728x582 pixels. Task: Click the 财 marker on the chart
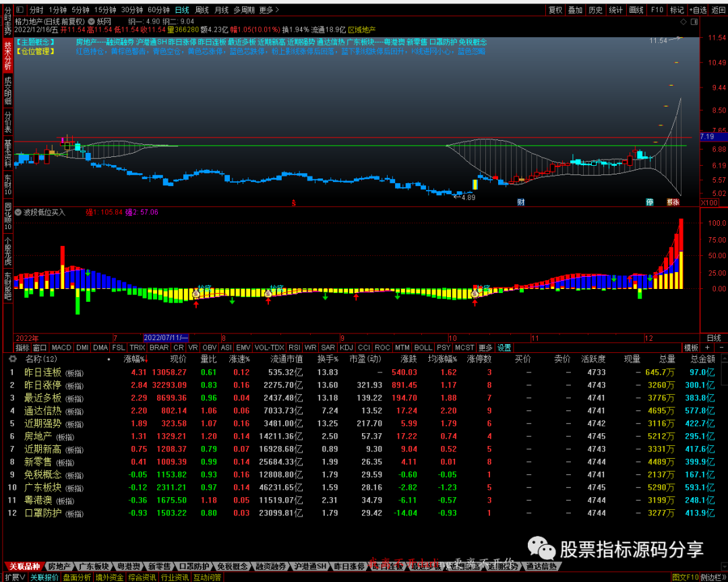[x=521, y=202]
